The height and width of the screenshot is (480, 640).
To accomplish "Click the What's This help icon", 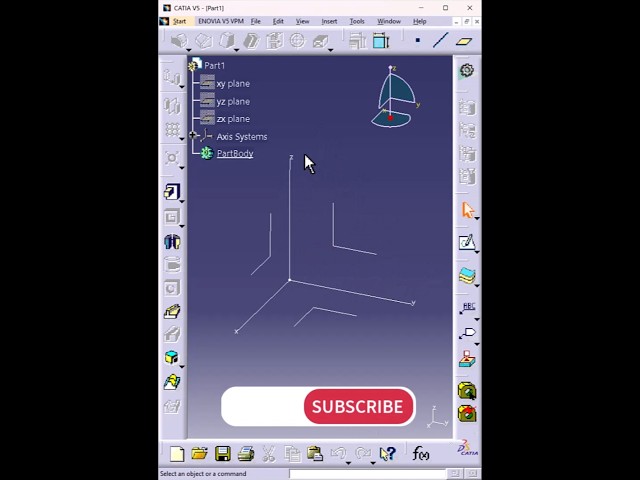I will point(387,453).
